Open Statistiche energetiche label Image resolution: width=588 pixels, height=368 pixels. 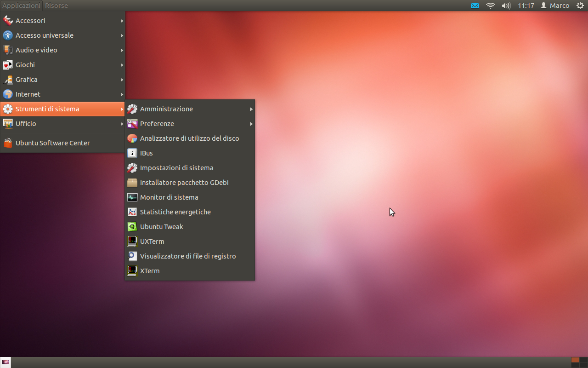click(175, 212)
